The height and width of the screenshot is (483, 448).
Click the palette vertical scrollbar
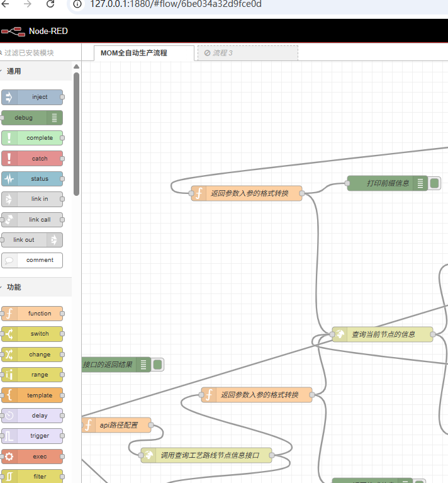pos(77,132)
